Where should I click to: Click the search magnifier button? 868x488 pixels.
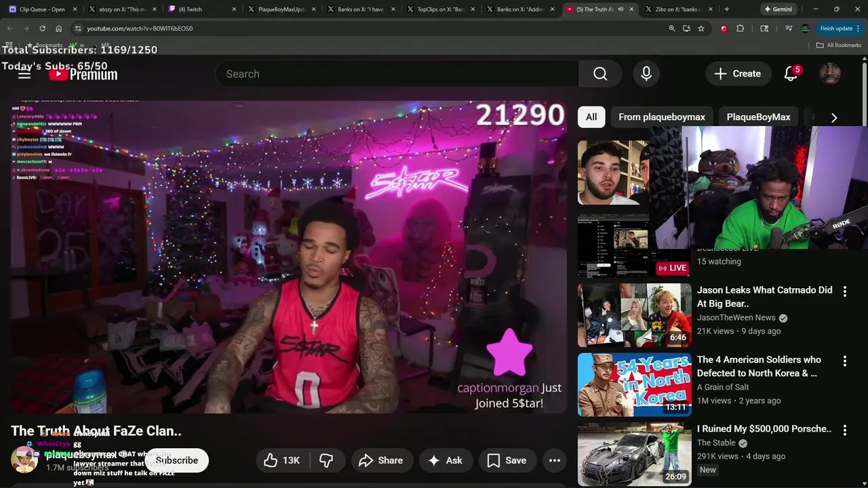(600, 74)
